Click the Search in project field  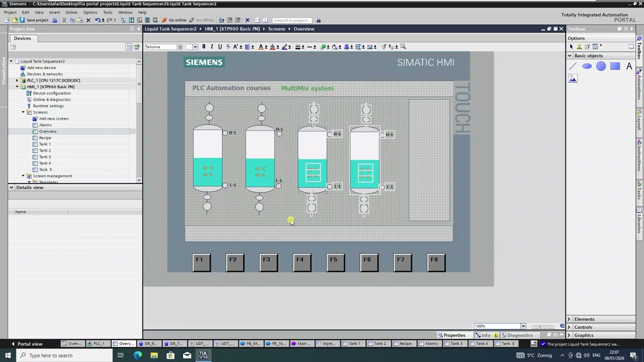[x=291, y=20]
